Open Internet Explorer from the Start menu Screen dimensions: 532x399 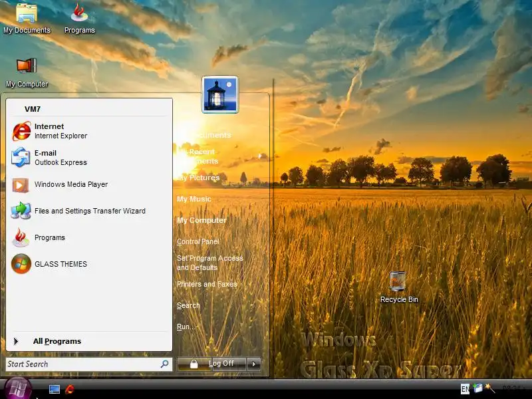[89, 131]
